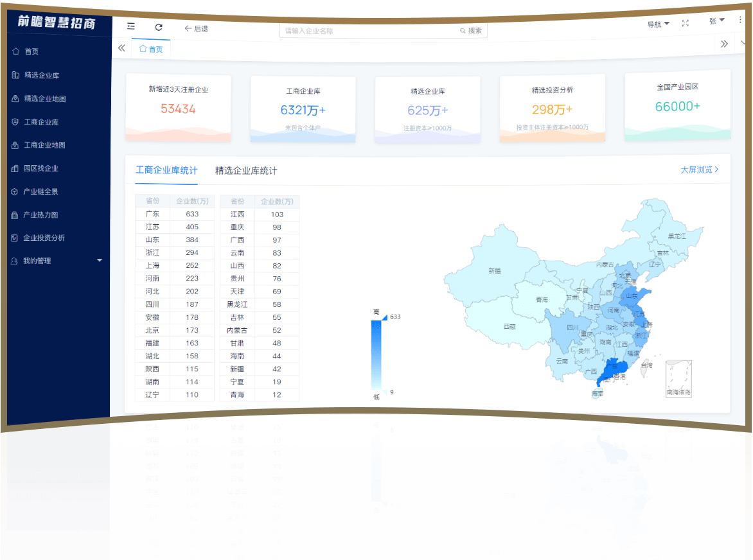Screen dimensions: 753x560
Task: Click the company name search input field
Action: [x=369, y=31]
